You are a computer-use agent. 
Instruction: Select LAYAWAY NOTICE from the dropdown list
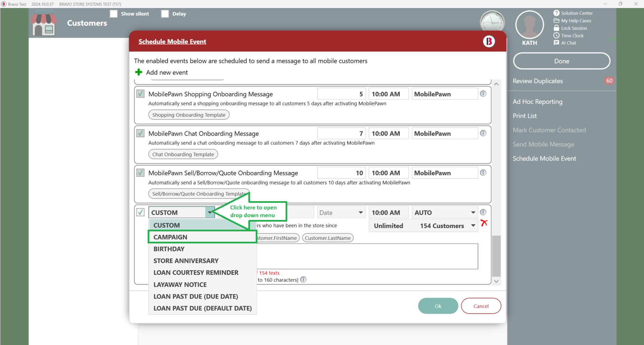coord(203,285)
